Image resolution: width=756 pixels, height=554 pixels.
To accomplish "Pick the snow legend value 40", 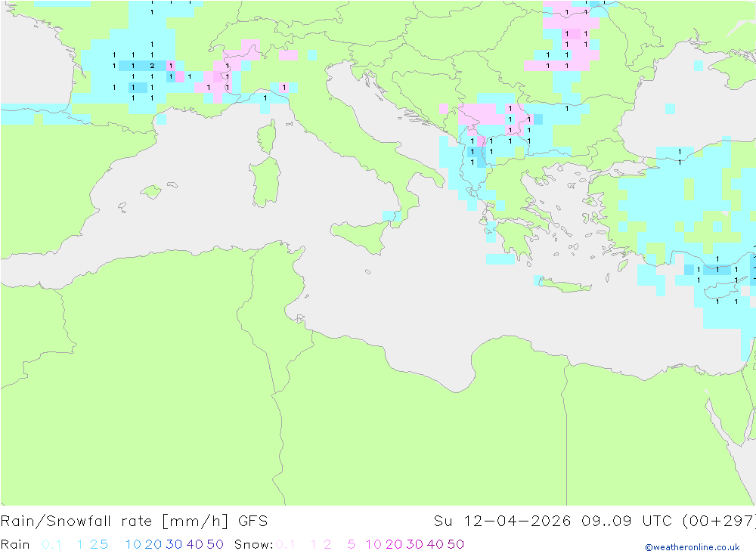I will pyautogui.click(x=435, y=544).
